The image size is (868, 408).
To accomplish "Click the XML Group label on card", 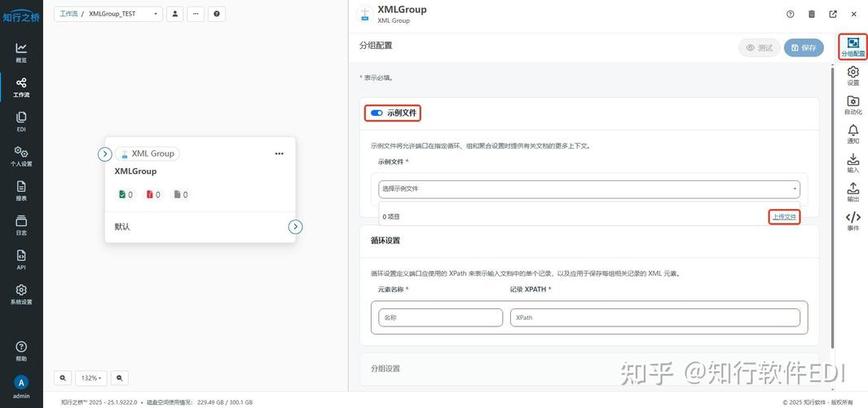I will (148, 153).
